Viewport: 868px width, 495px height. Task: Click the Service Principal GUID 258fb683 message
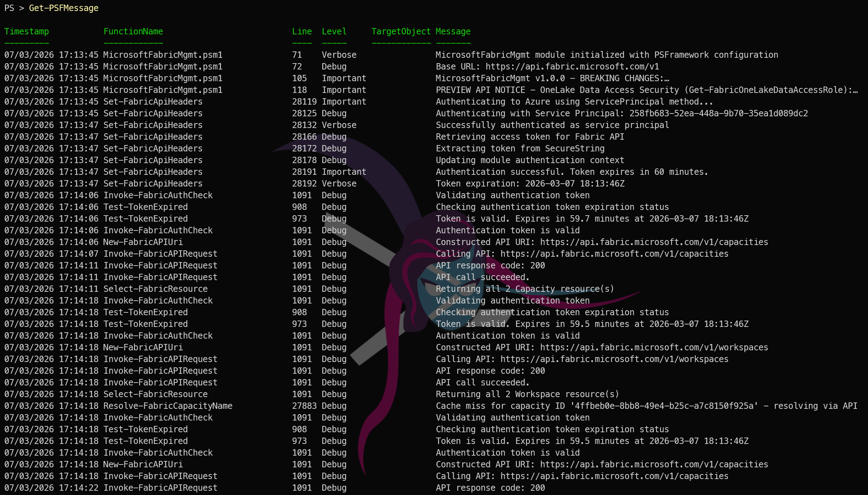pos(622,113)
